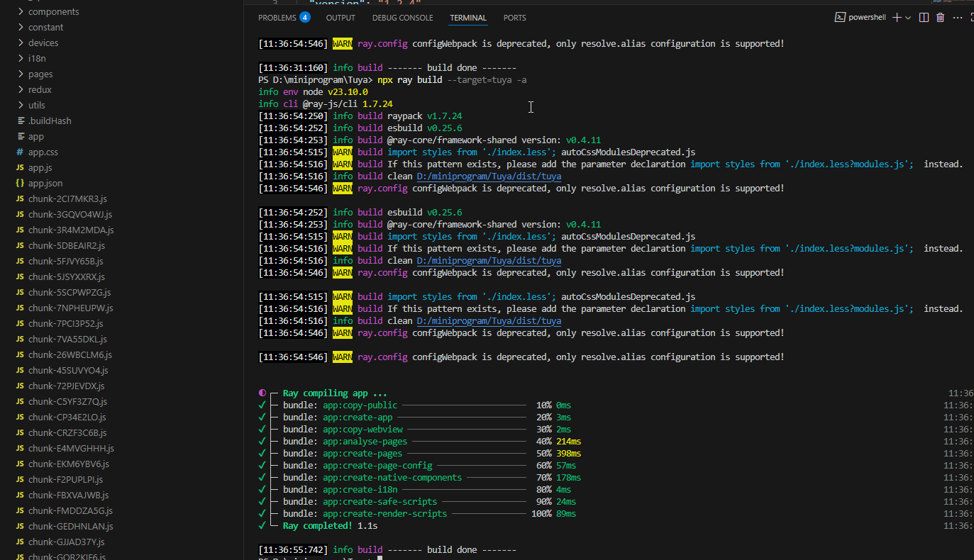Click the 'info cli @ray-js/cli 1.7.24' line
Image resolution: width=974 pixels, height=560 pixels.
click(326, 103)
